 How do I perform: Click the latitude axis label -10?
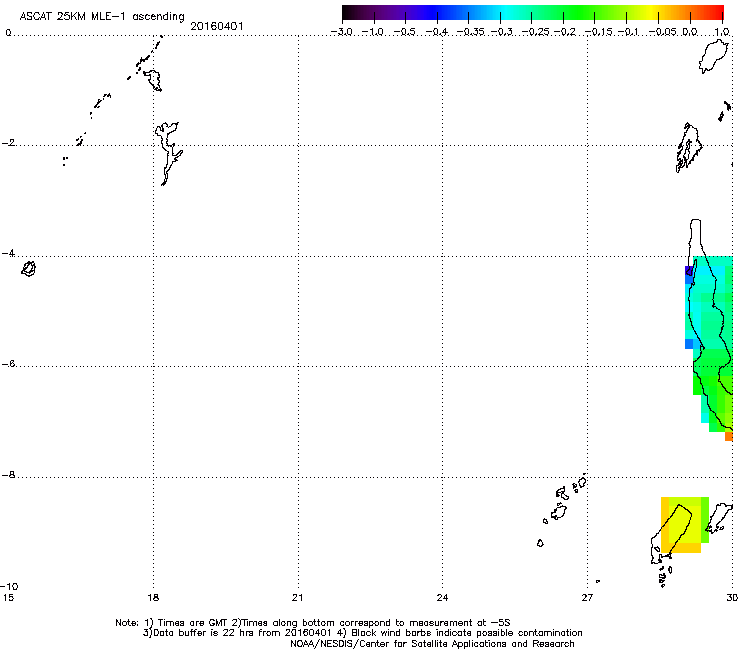pyautogui.click(x=9, y=586)
